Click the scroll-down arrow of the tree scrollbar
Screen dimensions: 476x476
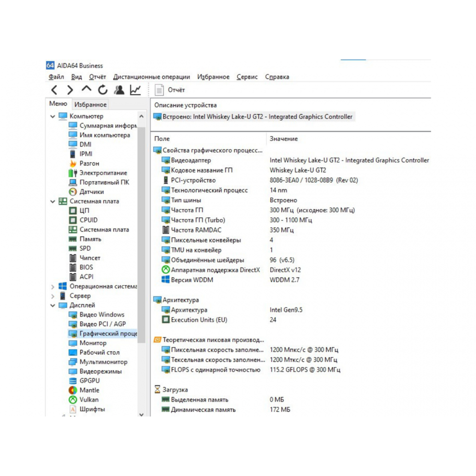141,414
